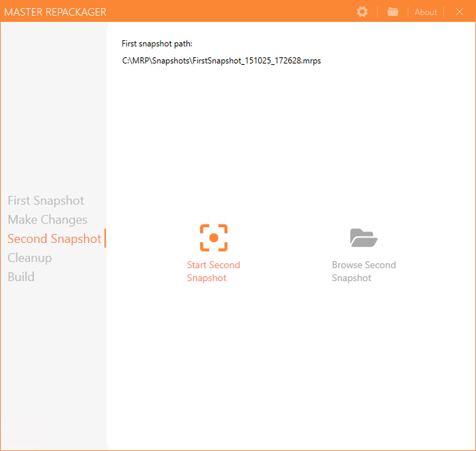
Task: Click the separator between About and close
Action: [444, 12]
